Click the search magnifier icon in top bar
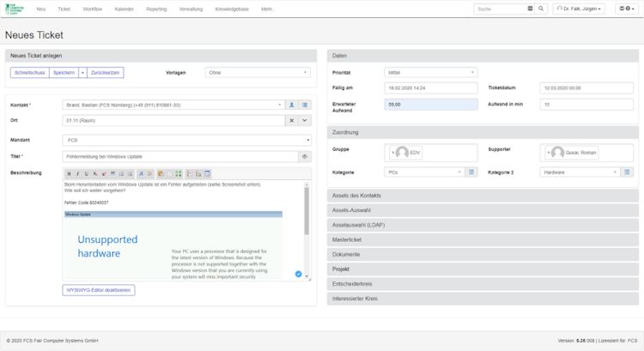 541,9
